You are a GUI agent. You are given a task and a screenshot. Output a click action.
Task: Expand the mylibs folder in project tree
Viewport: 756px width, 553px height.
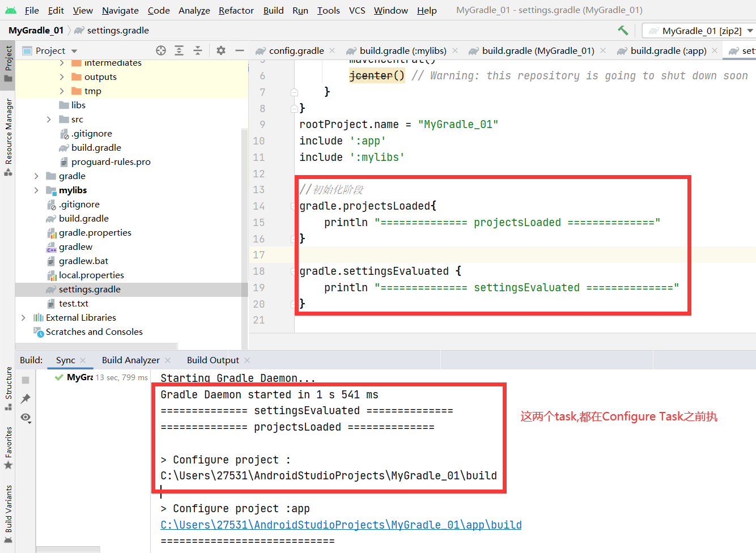36,190
